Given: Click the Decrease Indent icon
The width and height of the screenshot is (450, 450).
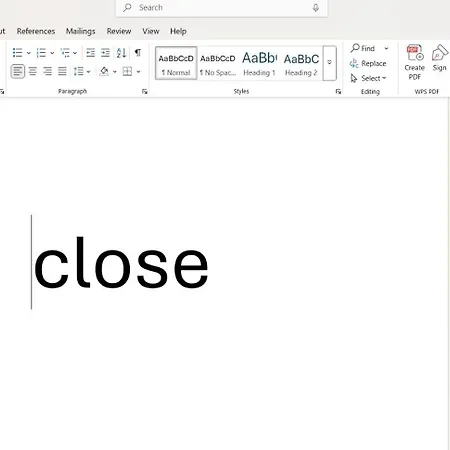Looking at the screenshot, I should pos(90,53).
